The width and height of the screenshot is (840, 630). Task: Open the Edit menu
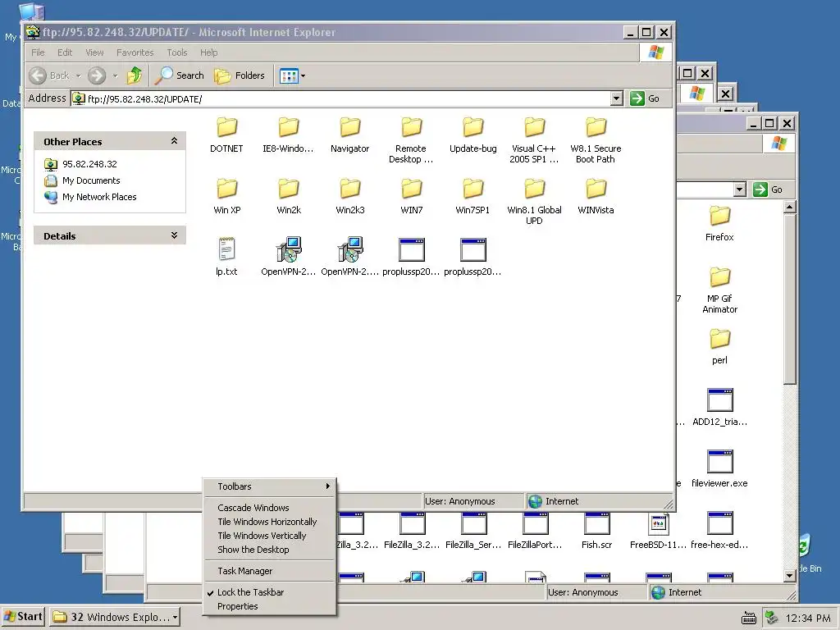pyautogui.click(x=65, y=52)
